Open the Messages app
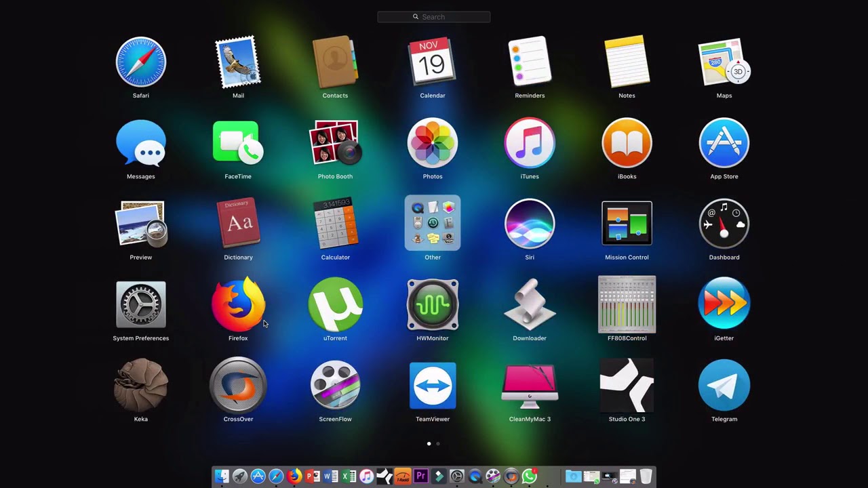This screenshot has width=868, height=488. (141, 143)
